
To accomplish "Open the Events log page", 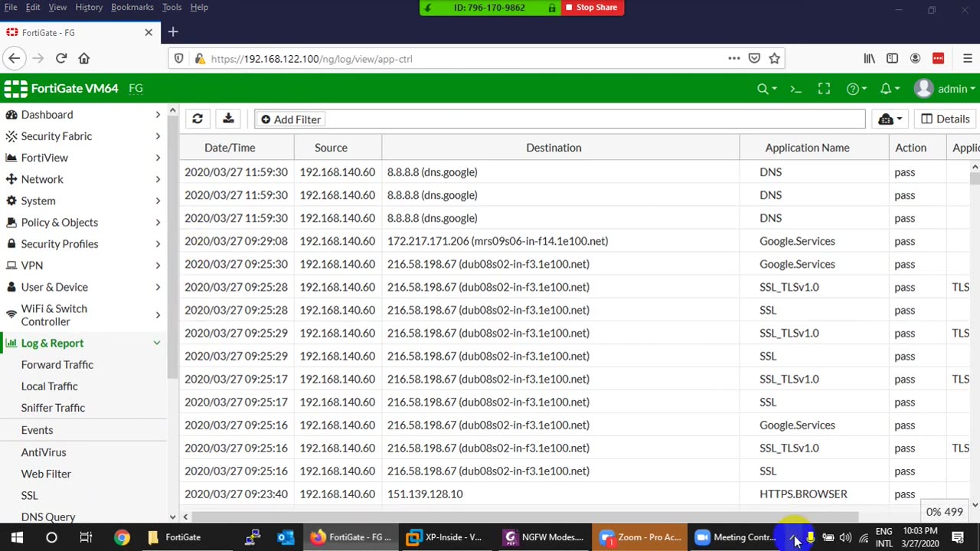I will pyautogui.click(x=37, y=430).
